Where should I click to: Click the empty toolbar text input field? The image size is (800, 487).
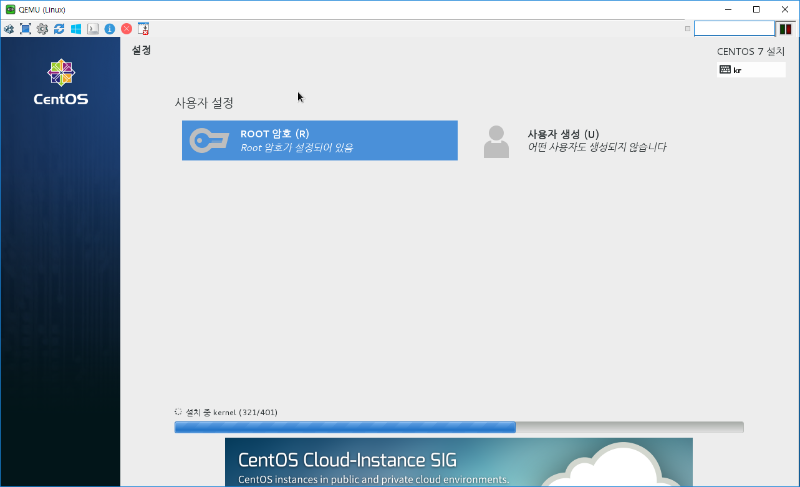tap(734, 29)
